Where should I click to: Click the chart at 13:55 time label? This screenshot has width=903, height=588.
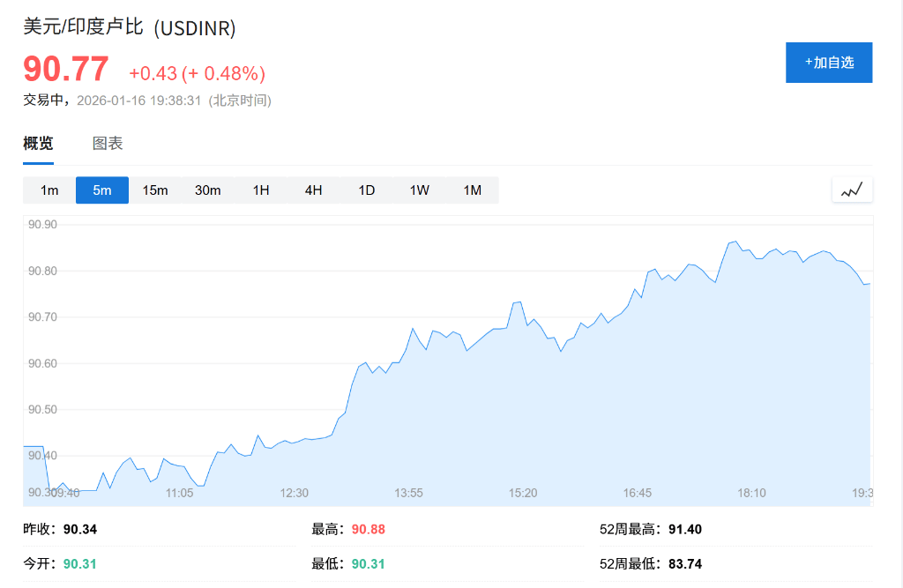coord(408,493)
